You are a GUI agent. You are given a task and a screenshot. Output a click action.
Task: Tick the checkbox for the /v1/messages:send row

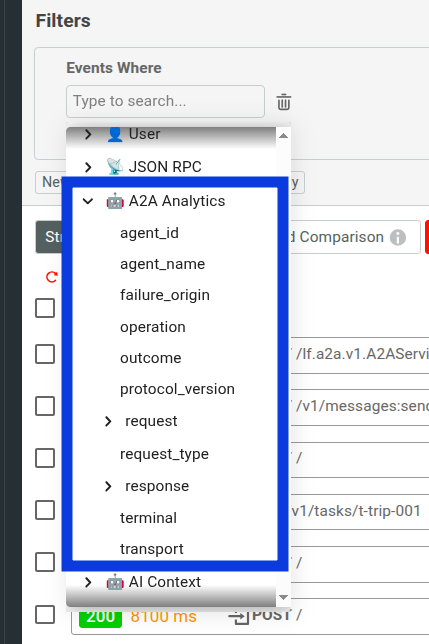tap(45, 406)
